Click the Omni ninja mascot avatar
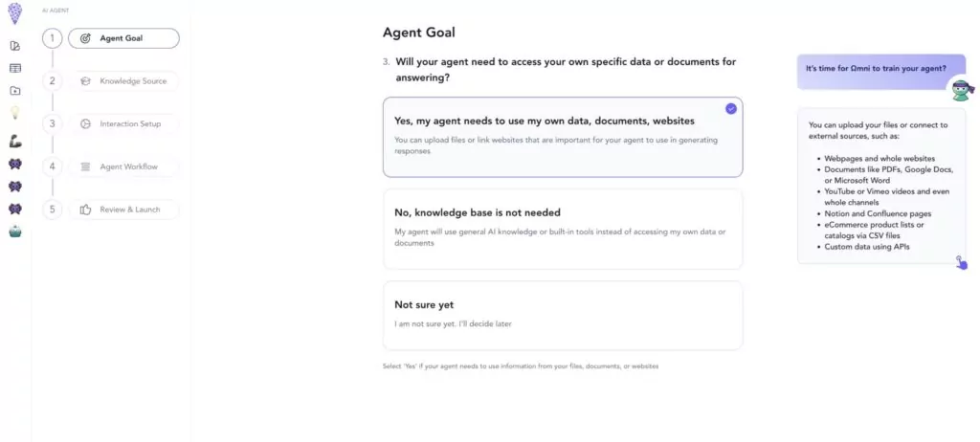This screenshot has width=980, height=442. click(x=961, y=90)
